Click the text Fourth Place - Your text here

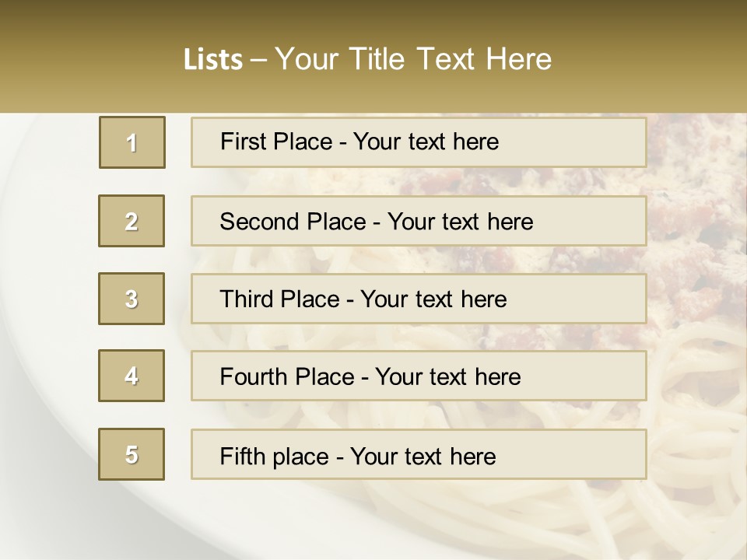point(370,376)
